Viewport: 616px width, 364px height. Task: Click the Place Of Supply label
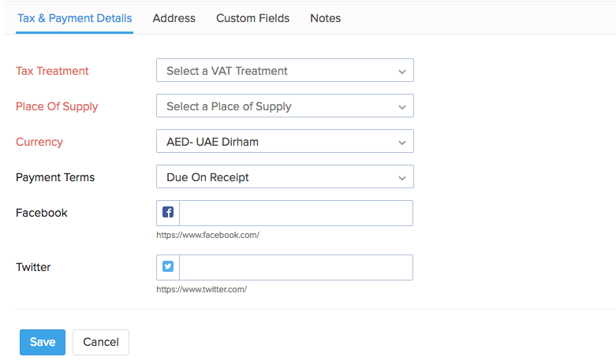tap(57, 106)
